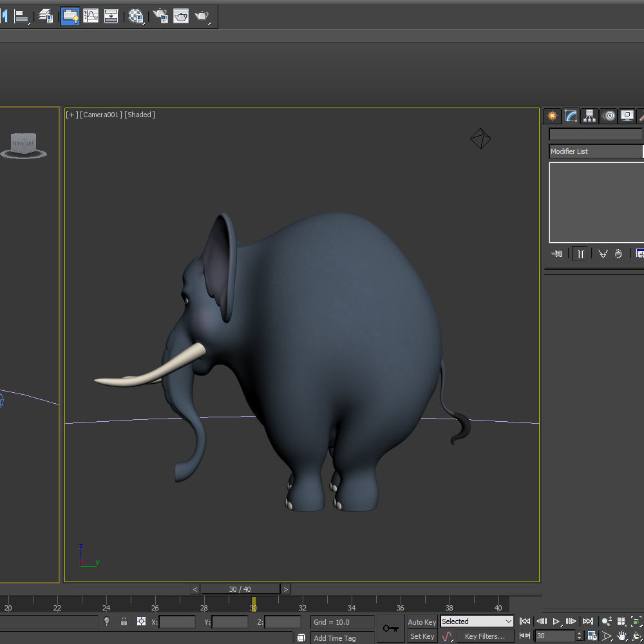Click Make Unique
644x644 pixels.
tap(603, 254)
